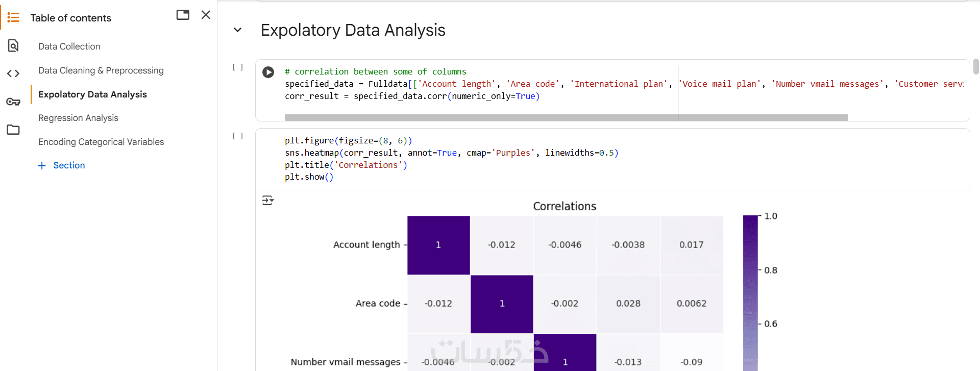The width and height of the screenshot is (980, 371).
Task: Click the Table of contents sidebar icon
Action: pyautogui.click(x=13, y=18)
